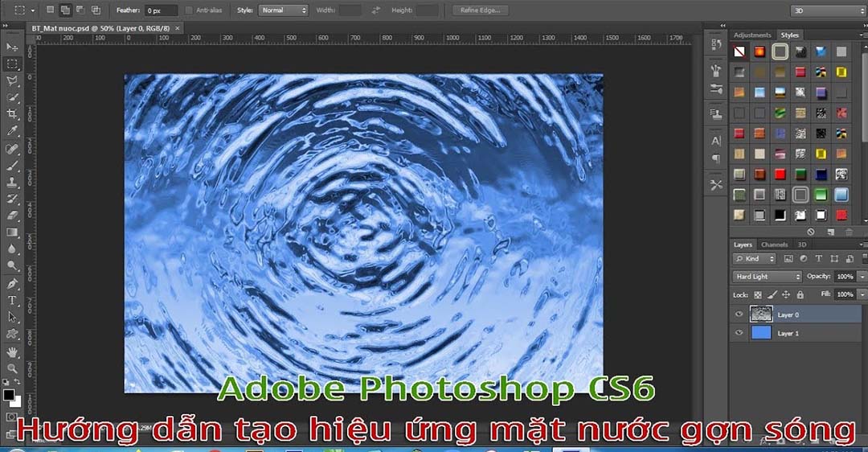Select the Zoom tool
The height and width of the screenshot is (452, 868).
point(11,368)
